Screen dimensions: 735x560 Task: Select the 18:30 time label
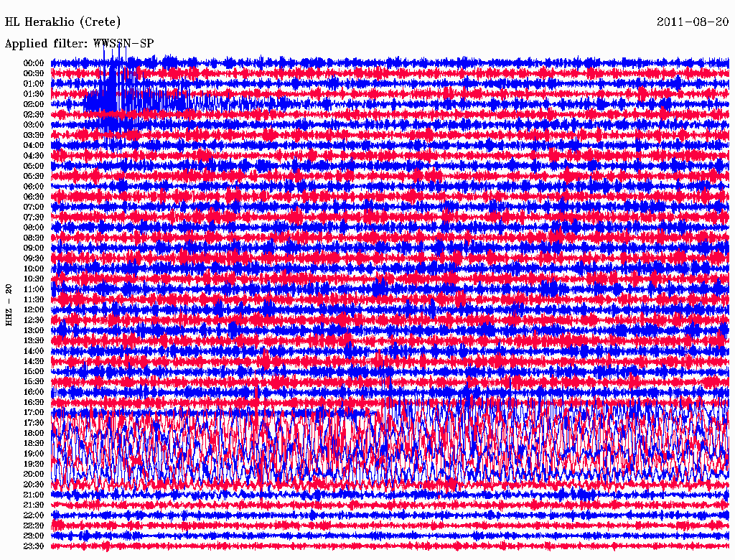34,443
